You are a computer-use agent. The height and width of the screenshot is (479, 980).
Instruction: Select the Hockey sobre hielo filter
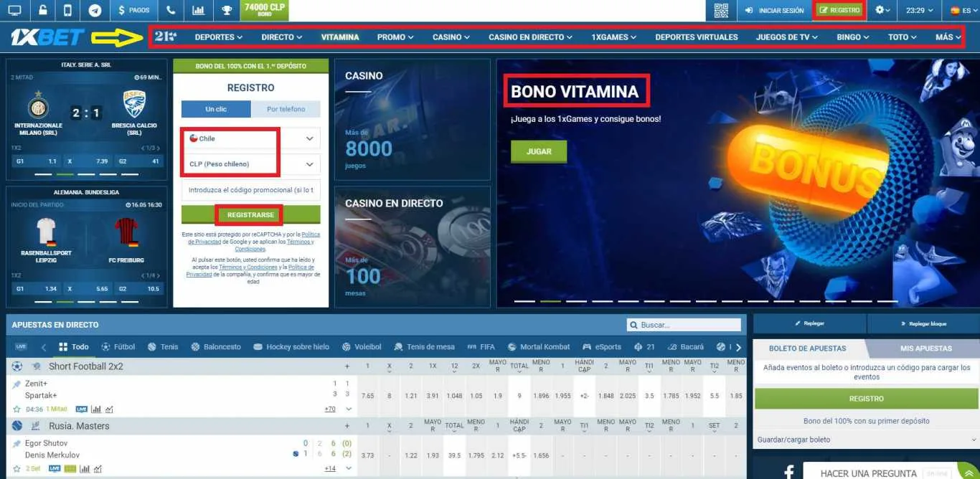[x=291, y=346]
